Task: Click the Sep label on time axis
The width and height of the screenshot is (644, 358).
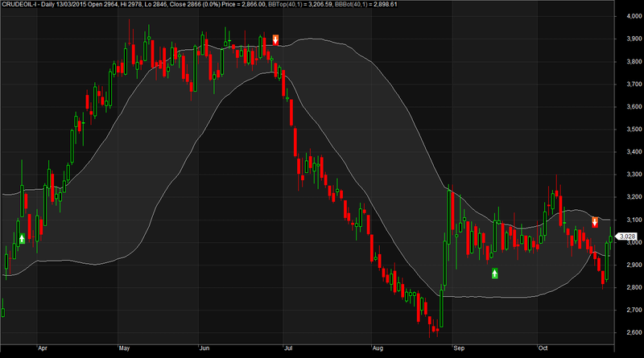Action: click(x=459, y=348)
